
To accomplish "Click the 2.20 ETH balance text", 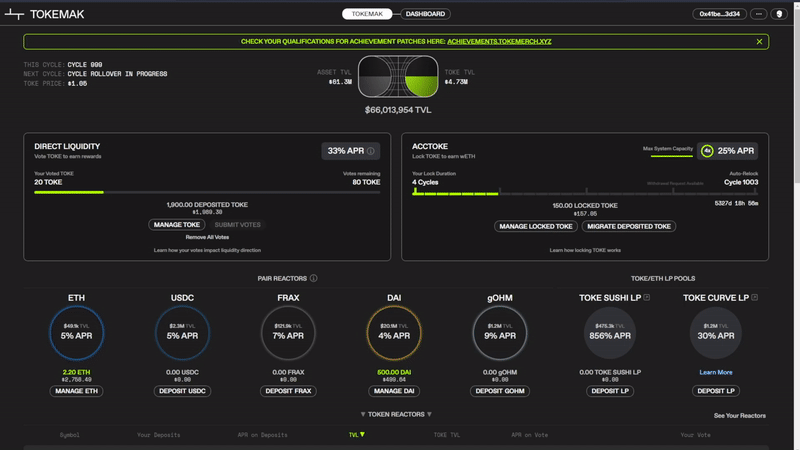I will (77, 372).
